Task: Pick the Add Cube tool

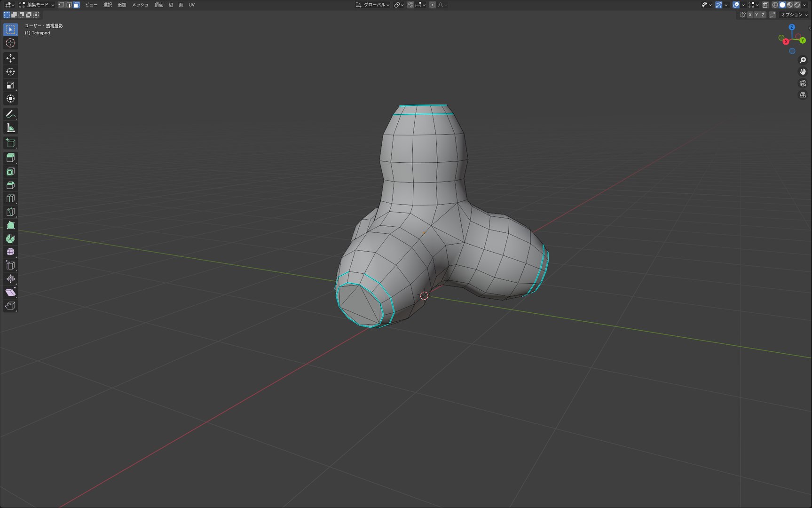Action: pos(10,143)
